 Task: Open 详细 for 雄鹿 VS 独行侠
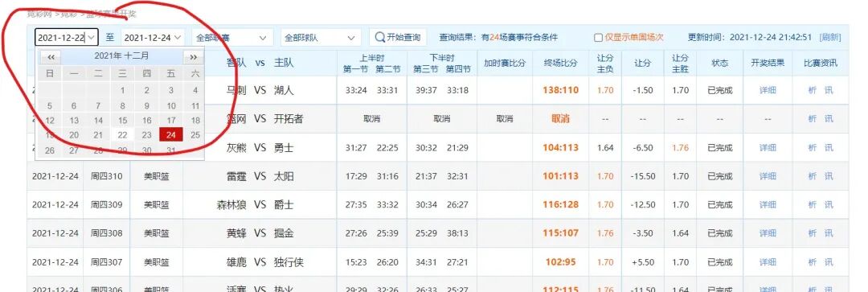tap(768, 261)
